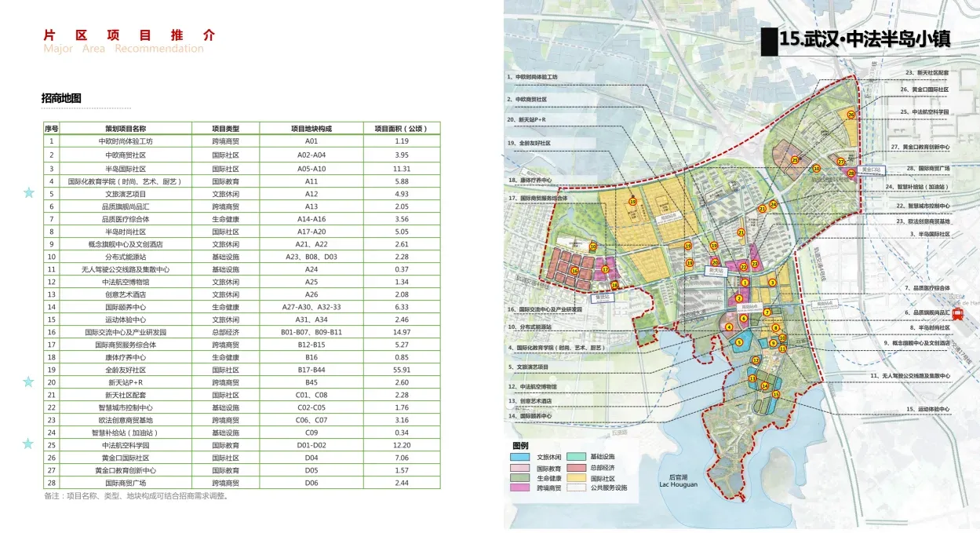Click the 15.武汉·中法半岛小镇 title

864,40
